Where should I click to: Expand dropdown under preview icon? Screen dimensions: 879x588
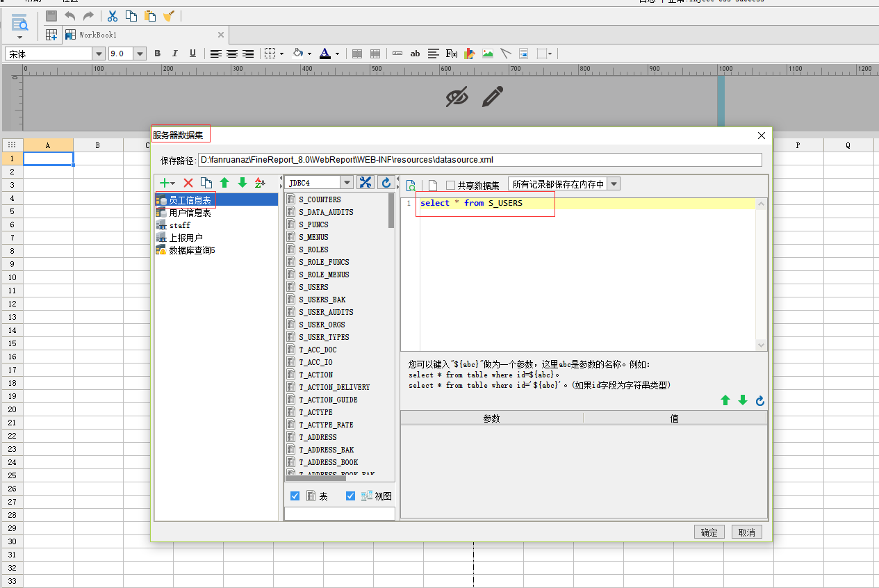pyautogui.click(x=19, y=37)
